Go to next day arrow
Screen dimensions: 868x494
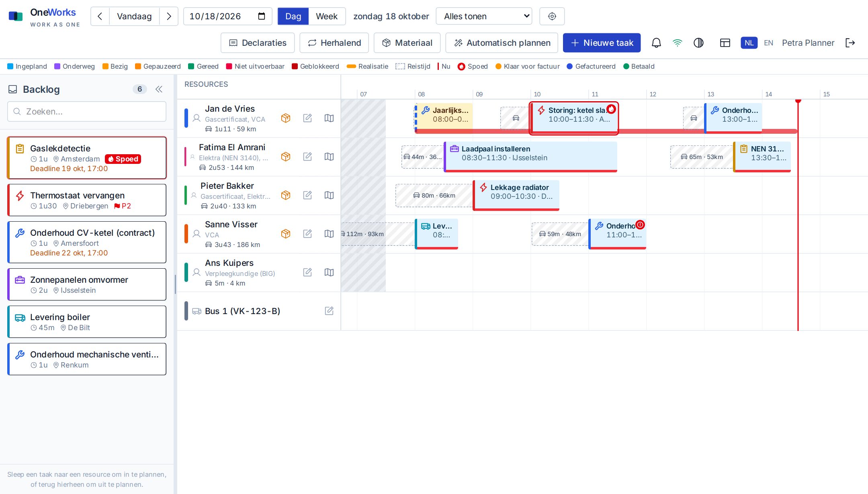tap(169, 16)
